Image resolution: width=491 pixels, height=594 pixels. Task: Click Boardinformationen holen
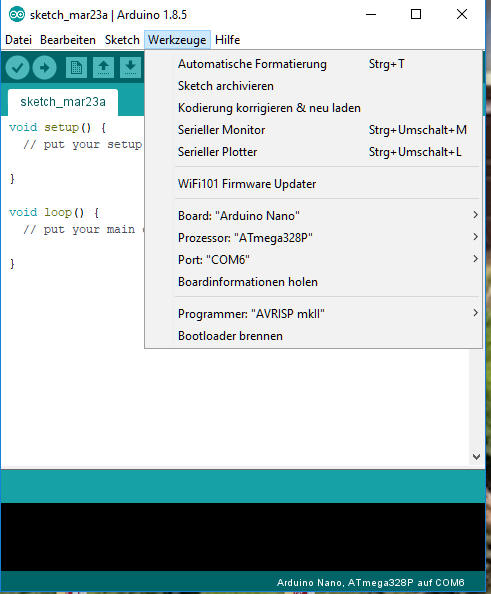click(x=313, y=282)
